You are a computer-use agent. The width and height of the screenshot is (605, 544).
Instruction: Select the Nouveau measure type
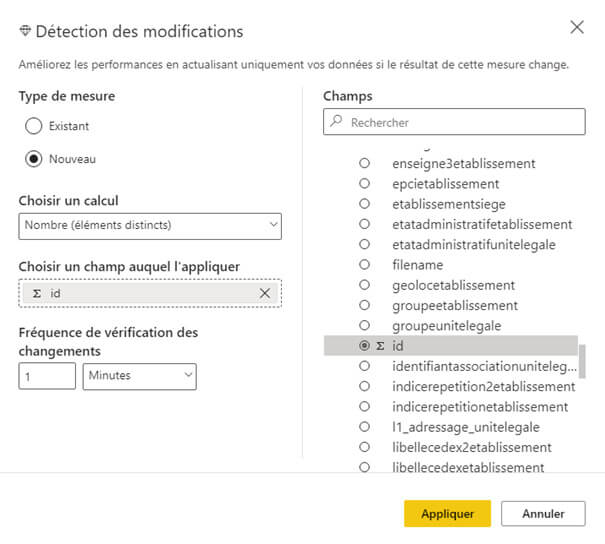[34, 159]
